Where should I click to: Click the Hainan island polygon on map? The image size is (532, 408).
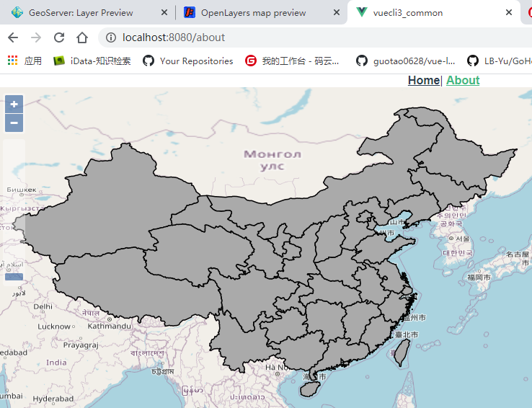tap(309, 389)
